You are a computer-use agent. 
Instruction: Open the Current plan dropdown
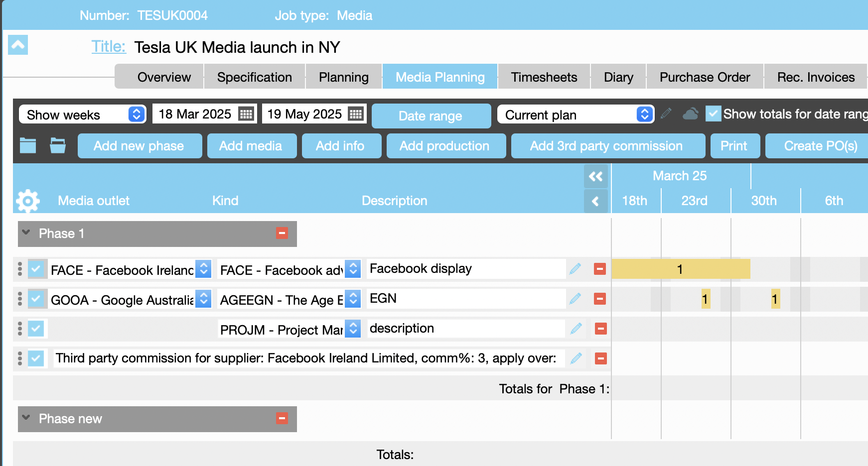(x=576, y=115)
